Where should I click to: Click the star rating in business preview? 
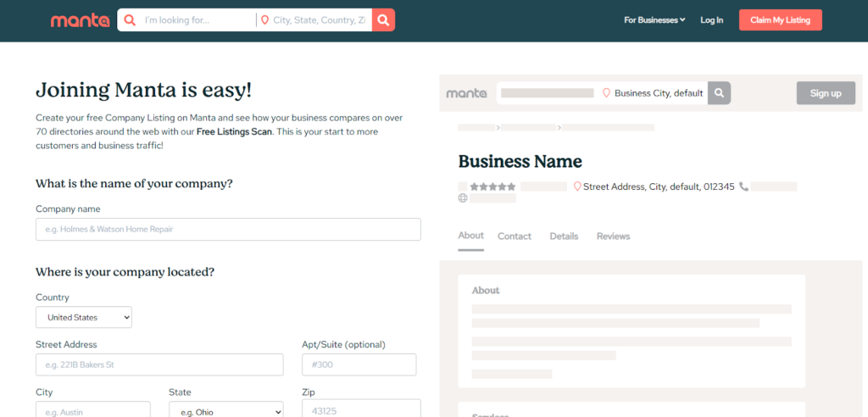point(492,186)
